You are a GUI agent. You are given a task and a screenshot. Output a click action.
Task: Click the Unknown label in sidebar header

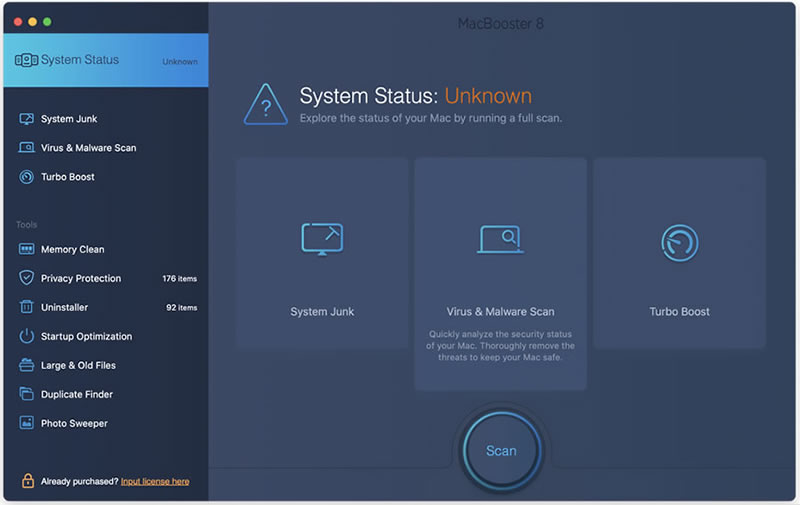180,62
